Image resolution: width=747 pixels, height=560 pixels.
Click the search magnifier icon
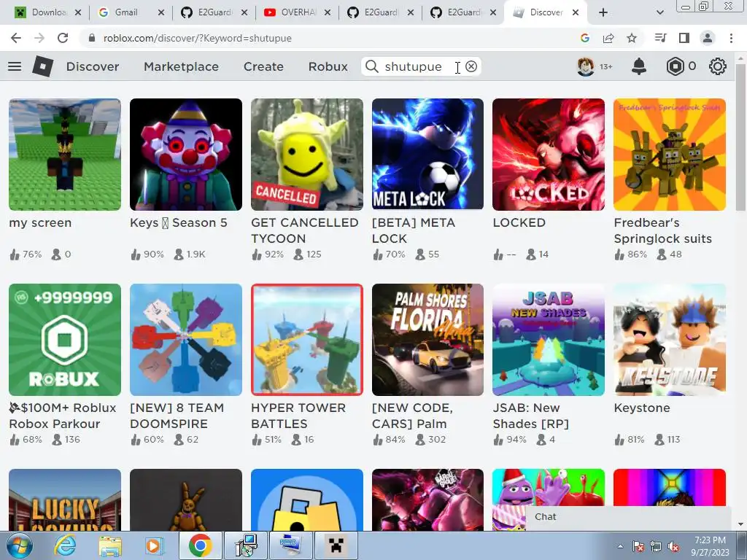click(x=371, y=66)
